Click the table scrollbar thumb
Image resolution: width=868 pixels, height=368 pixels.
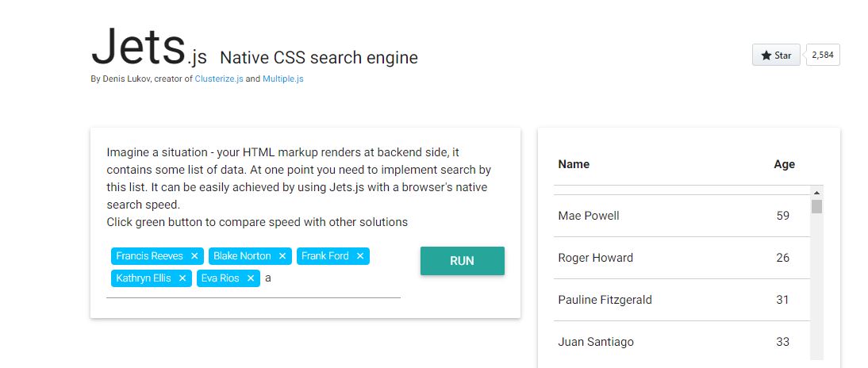click(816, 206)
